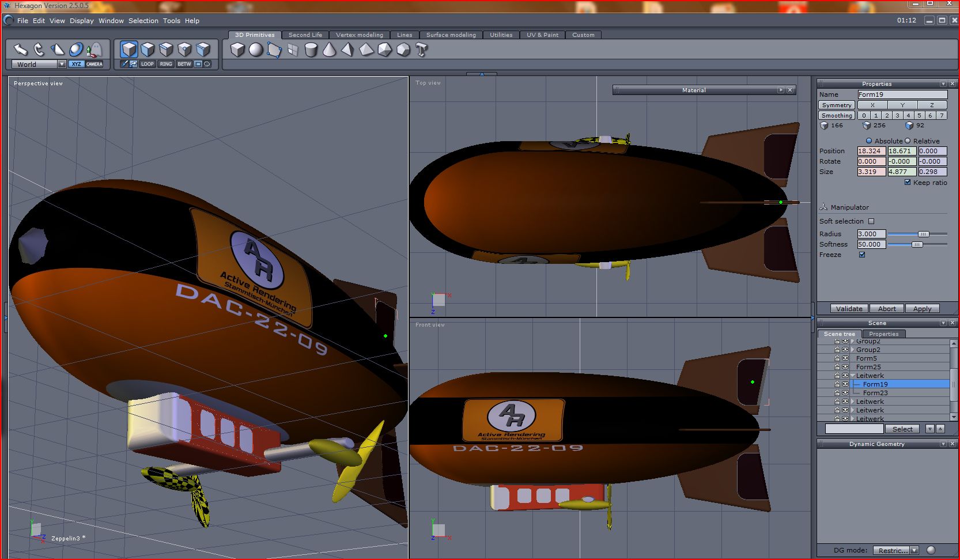Activate the curved-arrow rotate manipulator tool
960x560 pixels.
pyautogui.click(x=39, y=50)
